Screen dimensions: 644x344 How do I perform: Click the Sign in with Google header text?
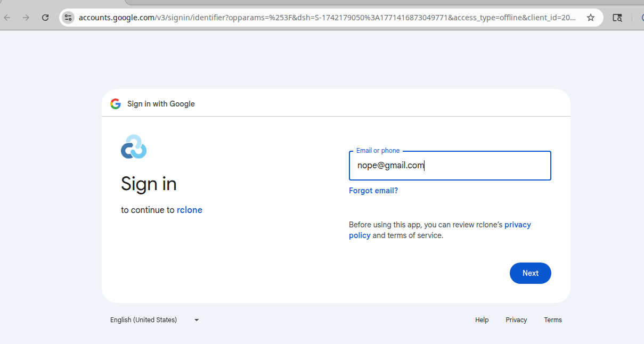click(161, 104)
